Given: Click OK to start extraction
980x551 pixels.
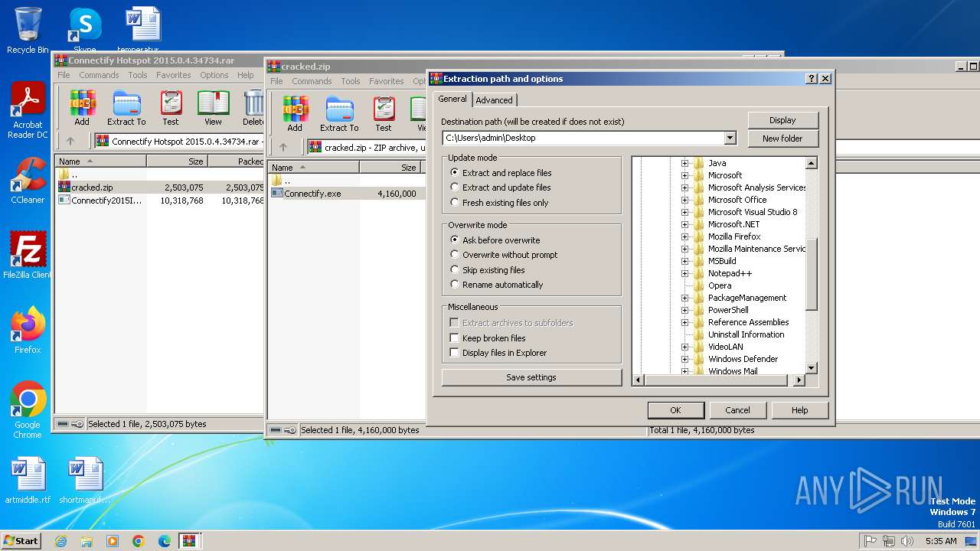Looking at the screenshot, I should (675, 410).
